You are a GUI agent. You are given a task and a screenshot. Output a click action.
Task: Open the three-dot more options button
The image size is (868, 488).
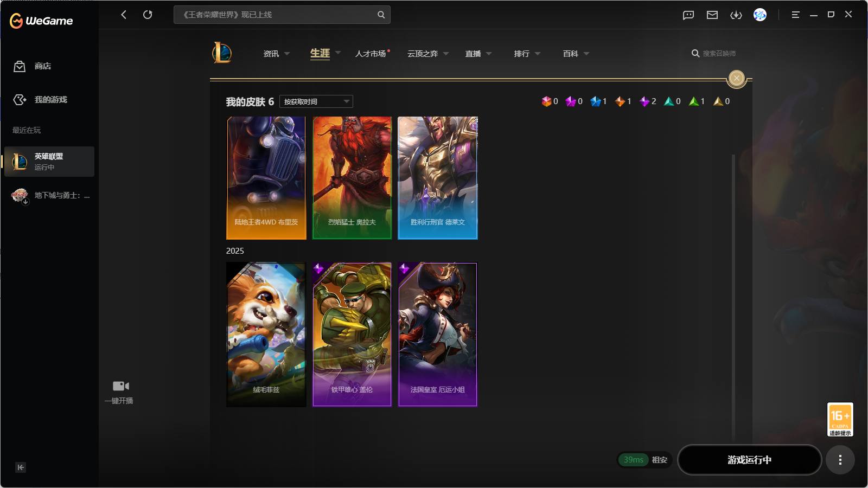click(840, 460)
